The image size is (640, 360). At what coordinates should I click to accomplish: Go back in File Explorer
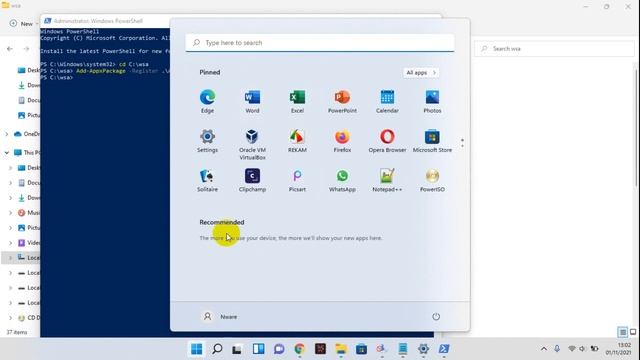coord(10,49)
